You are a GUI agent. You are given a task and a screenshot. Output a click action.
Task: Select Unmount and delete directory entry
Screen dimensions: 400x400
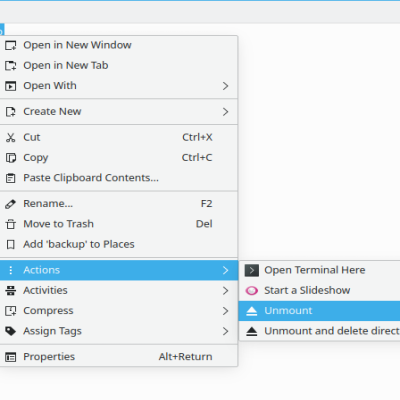[x=320, y=331]
